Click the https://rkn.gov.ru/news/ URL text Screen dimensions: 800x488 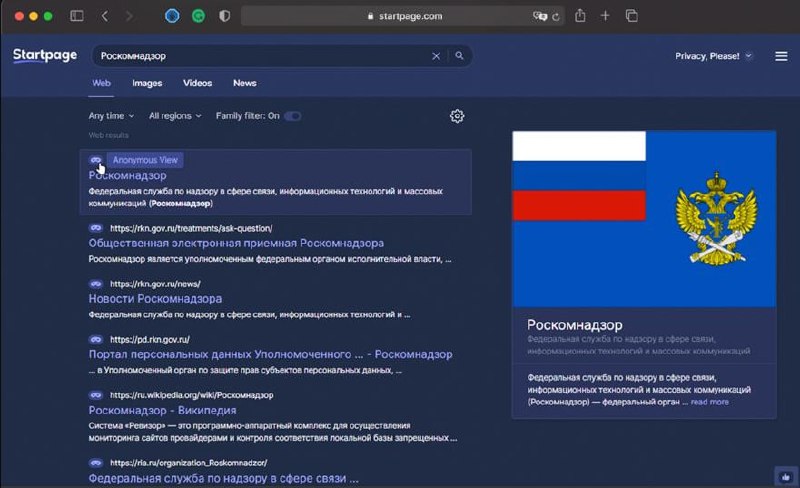click(x=155, y=284)
